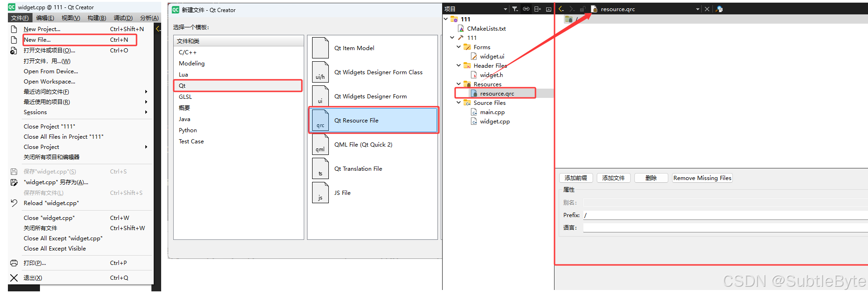Collapse the Source Files folder
This screenshot has height=296, width=868.
coord(459,103)
